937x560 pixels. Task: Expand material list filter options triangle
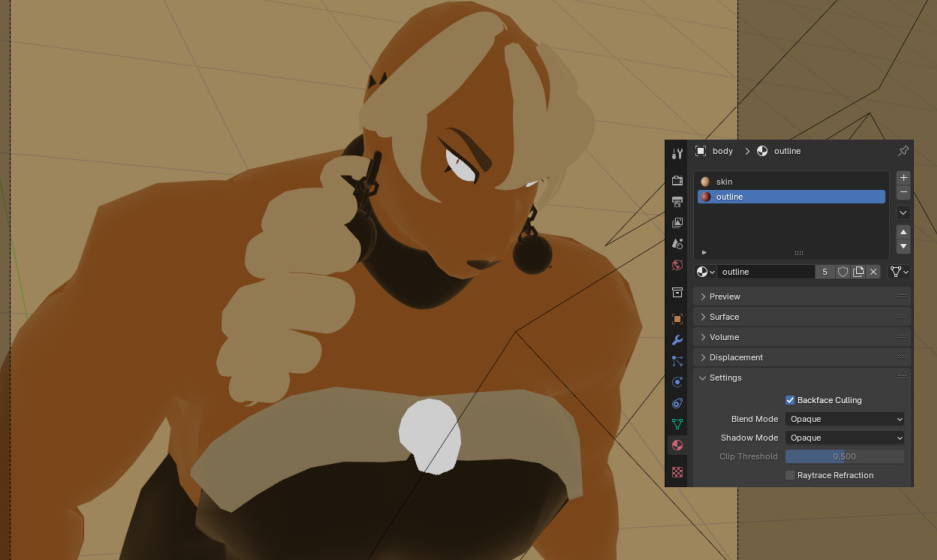704,253
